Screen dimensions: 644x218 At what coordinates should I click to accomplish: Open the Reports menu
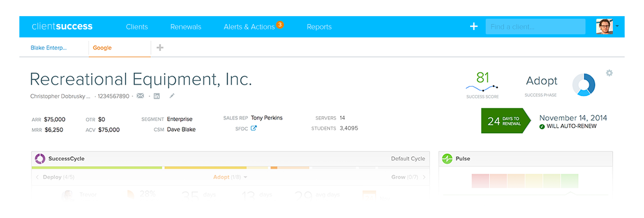click(319, 27)
